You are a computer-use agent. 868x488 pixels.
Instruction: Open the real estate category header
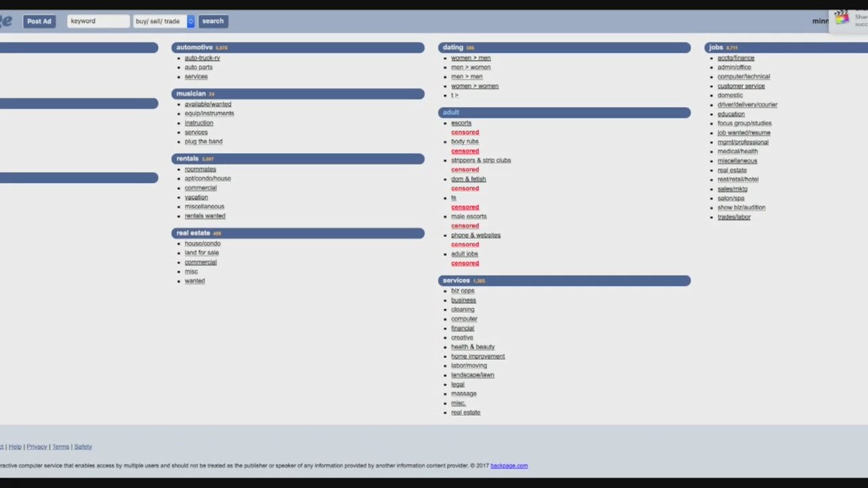[298, 233]
